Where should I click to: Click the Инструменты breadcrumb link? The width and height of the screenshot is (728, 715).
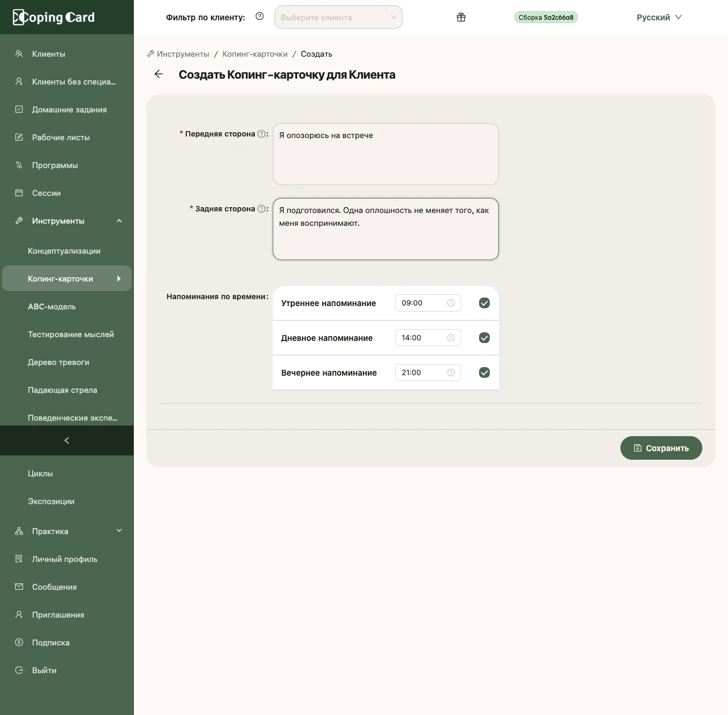178,54
